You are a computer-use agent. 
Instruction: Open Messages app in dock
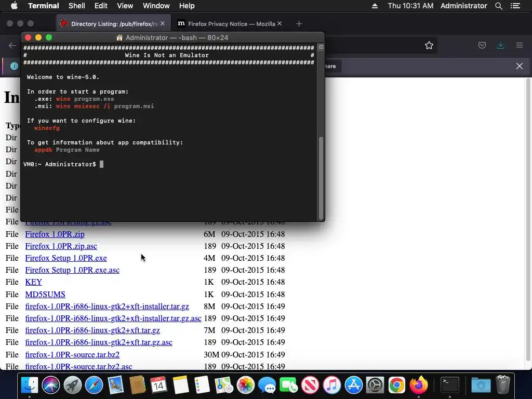267,385
